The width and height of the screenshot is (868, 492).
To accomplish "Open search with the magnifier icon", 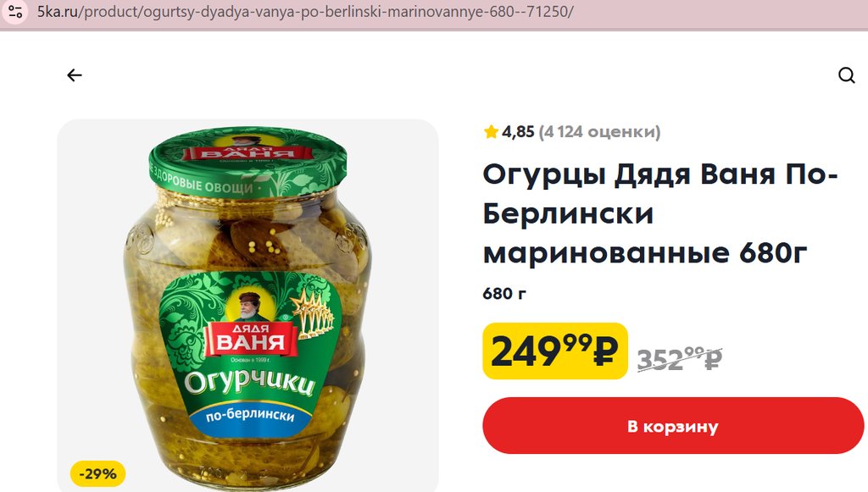I will pyautogui.click(x=847, y=75).
